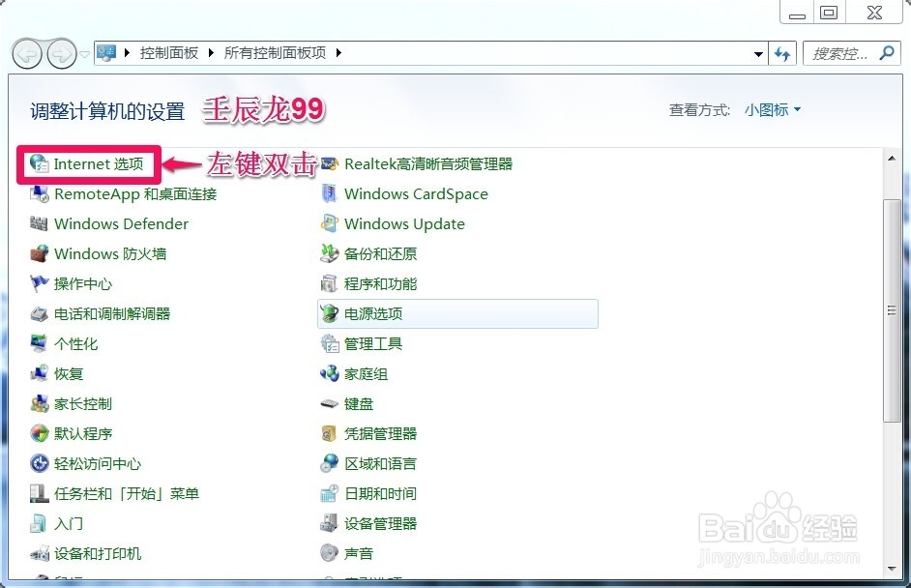The image size is (911, 588).
Task: Click the 日期和时间 icon
Action: (x=330, y=493)
